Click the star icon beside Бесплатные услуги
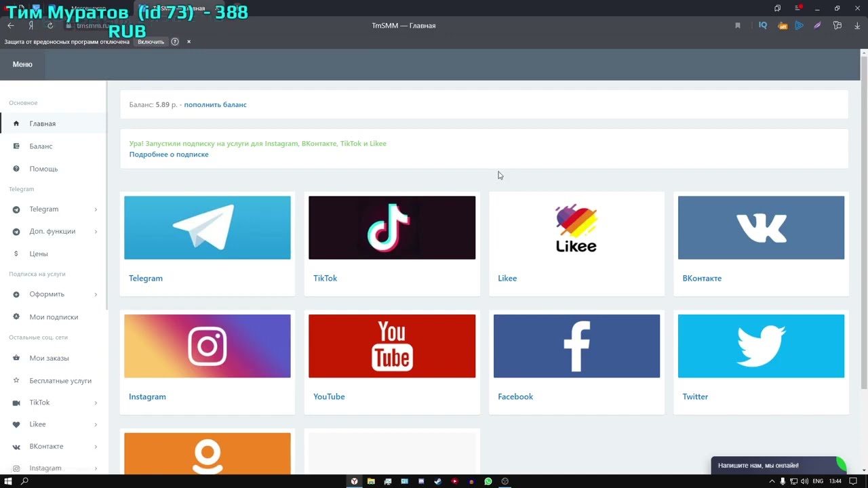Screen dimensions: 868x488 click(16, 381)
